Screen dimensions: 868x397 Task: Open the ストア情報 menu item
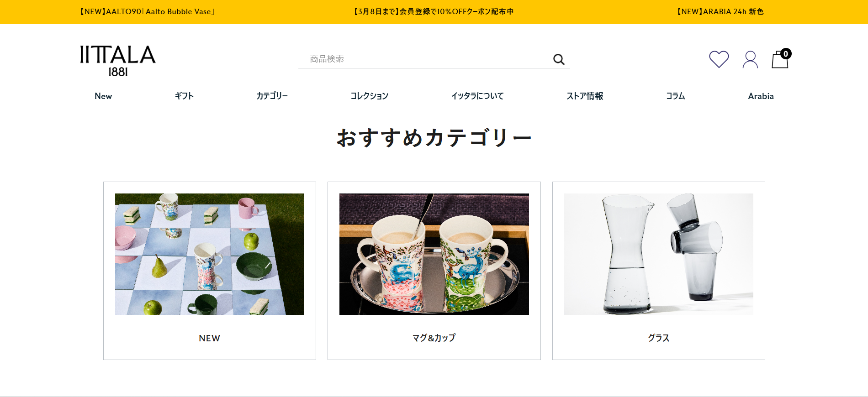[x=585, y=96]
